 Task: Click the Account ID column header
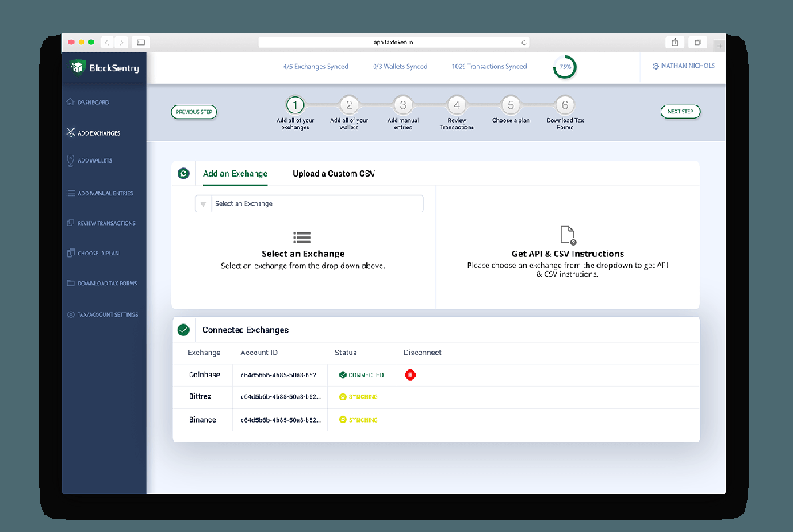[x=259, y=353]
